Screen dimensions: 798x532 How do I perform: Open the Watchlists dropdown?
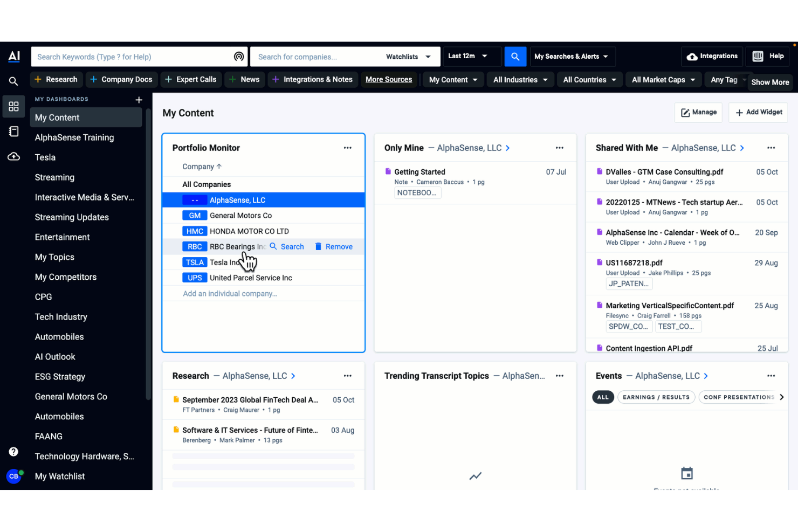pyautogui.click(x=408, y=56)
